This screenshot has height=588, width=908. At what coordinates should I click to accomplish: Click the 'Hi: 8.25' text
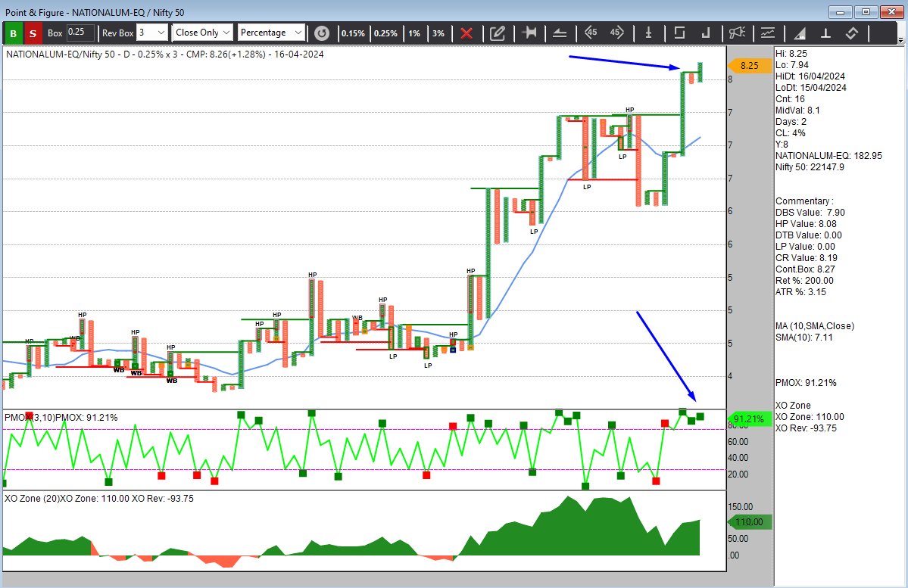791,54
